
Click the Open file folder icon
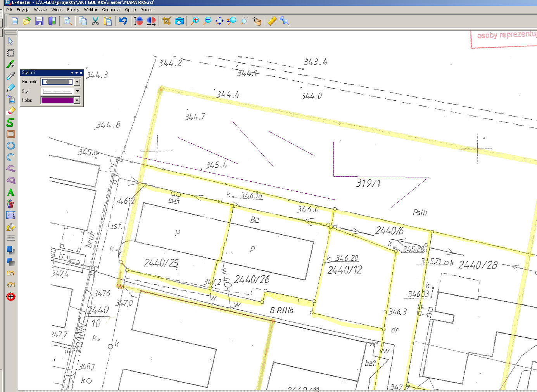[x=26, y=21]
